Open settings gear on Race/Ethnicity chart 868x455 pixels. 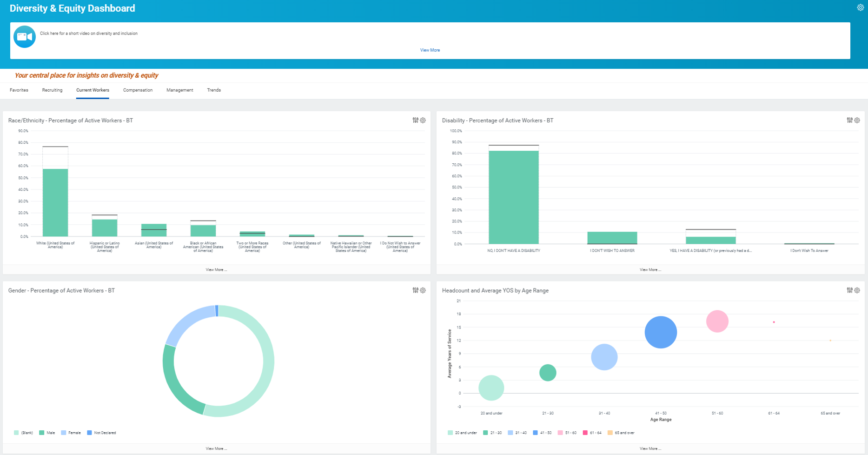coord(423,120)
